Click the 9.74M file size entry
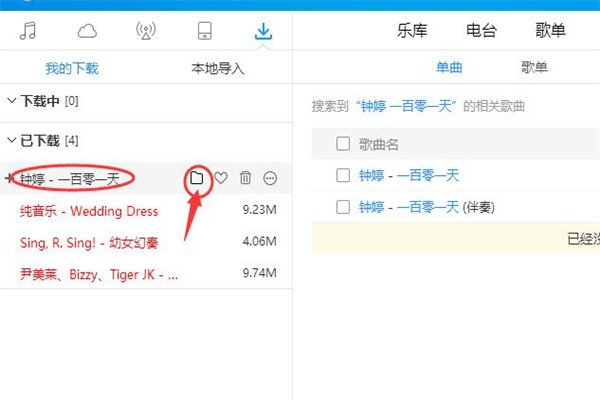The width and height of the screenshot is (600, 400). tap(259, 273)
